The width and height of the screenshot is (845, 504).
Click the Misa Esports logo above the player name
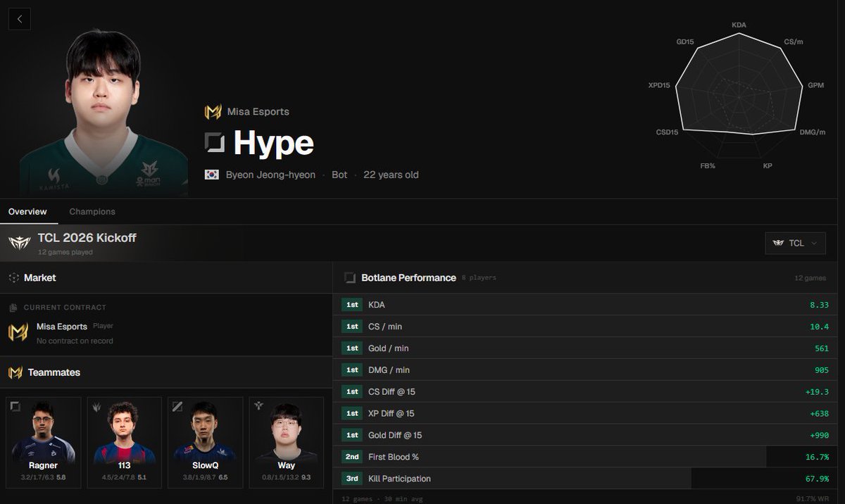pos(213,112)
